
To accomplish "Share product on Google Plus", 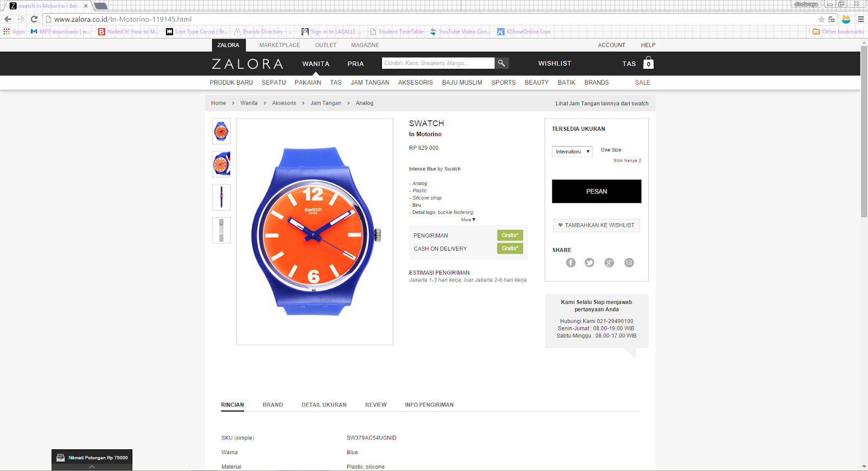I will pos(609,263).
